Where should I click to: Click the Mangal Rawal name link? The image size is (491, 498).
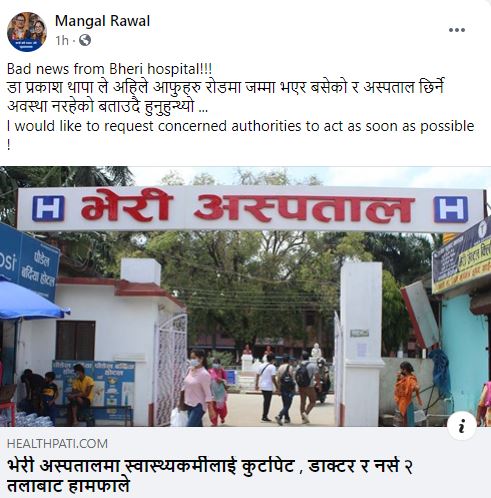click(x=102, y=21)
